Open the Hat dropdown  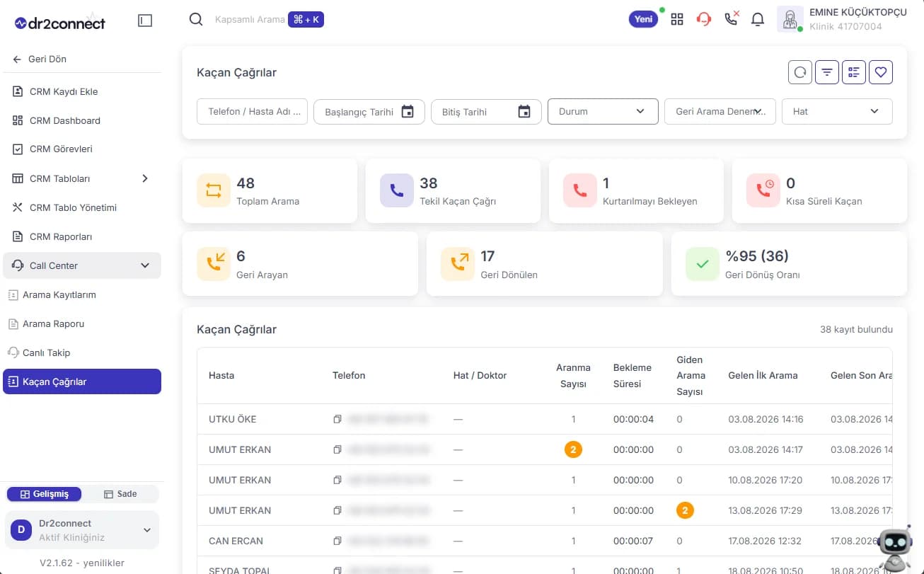(837, 111)
